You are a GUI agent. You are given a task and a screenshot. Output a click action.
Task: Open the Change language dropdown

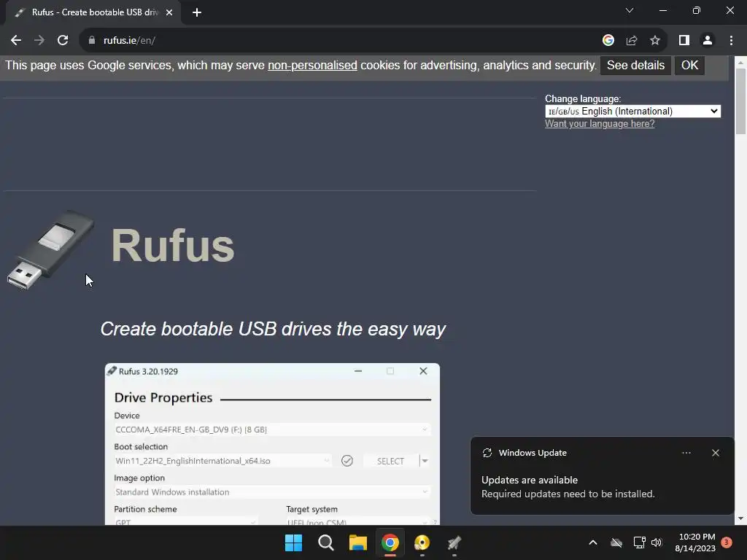(632, 111)
